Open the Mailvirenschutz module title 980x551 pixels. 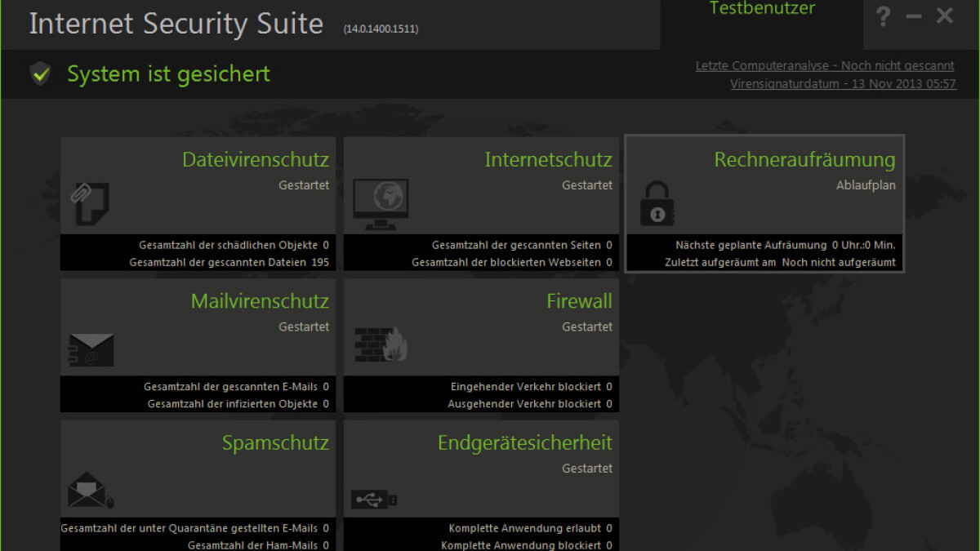pyautogui.click(x=260, y=301)
